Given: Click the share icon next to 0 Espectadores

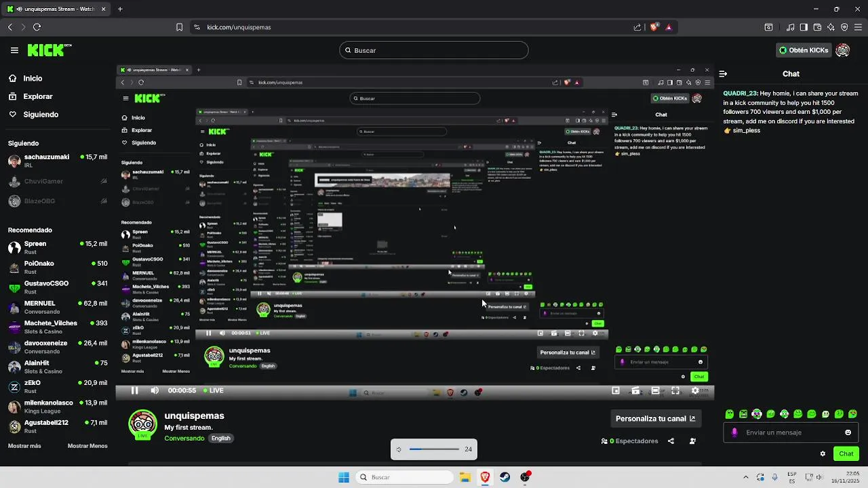Looking at the screenshot, I should [x=671, y=441].
